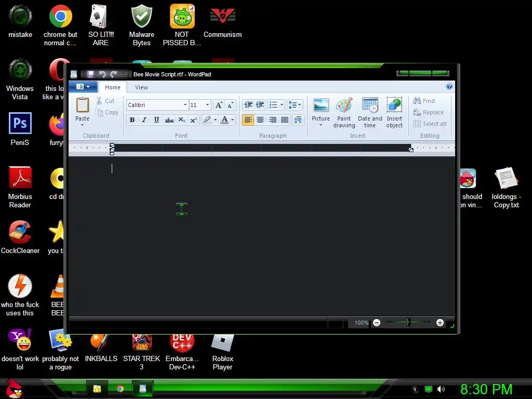This screenshot has height=399, width=532.
Task: Click the Paste clipboard icon in WordPad
Action: [x=82, y=105]
